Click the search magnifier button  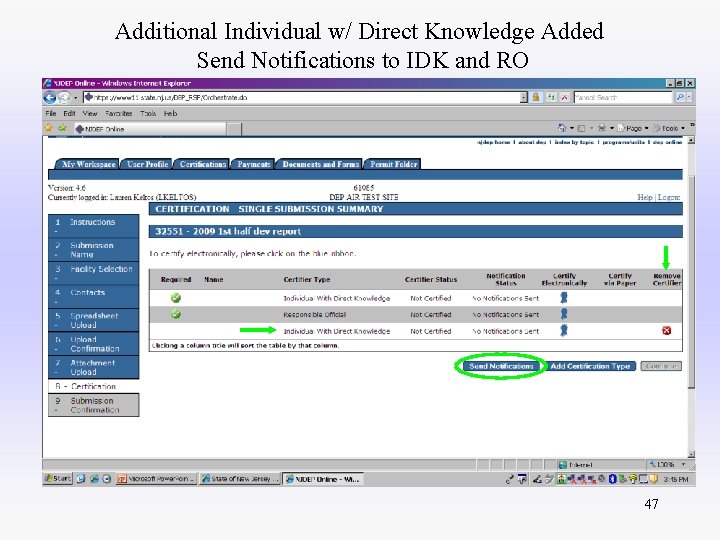680,97
